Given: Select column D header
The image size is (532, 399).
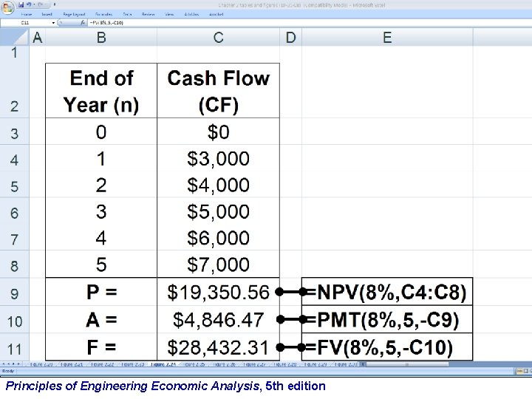Looking at the screenshot, I should click(x=291, y=38).
